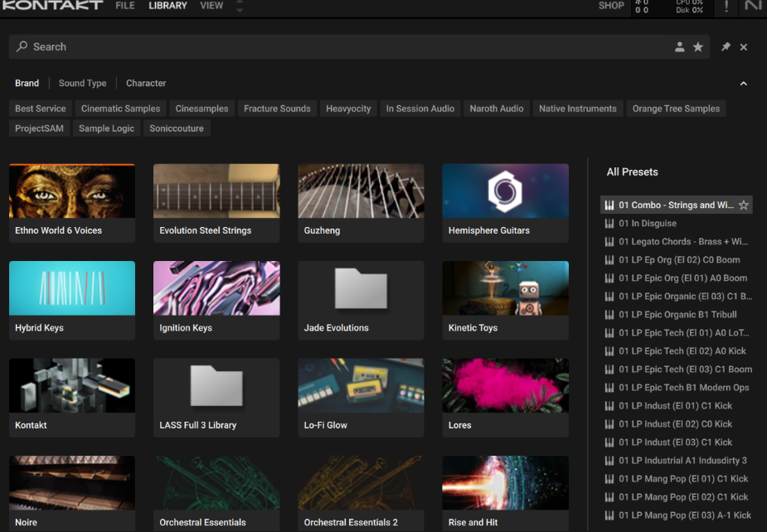Open the Noire piano library
The width and height of the screenshot is (767, 532).
click(x=72, y=494)
